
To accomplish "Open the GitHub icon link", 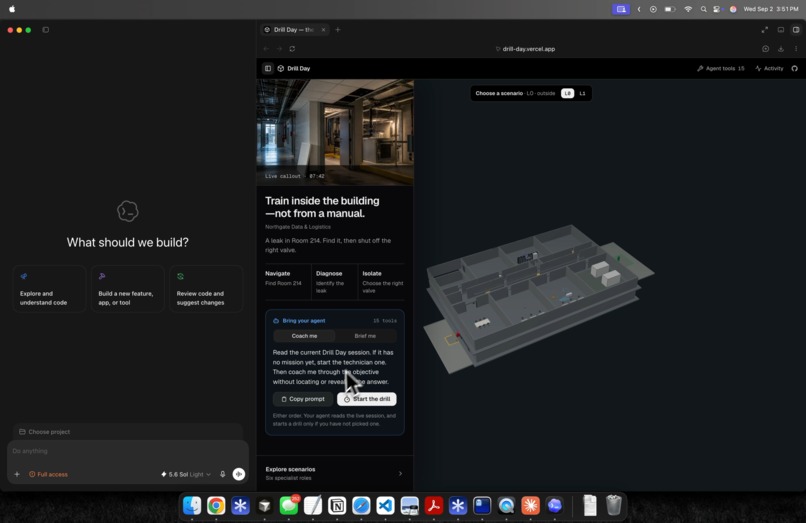I will [x=795, y=68].
